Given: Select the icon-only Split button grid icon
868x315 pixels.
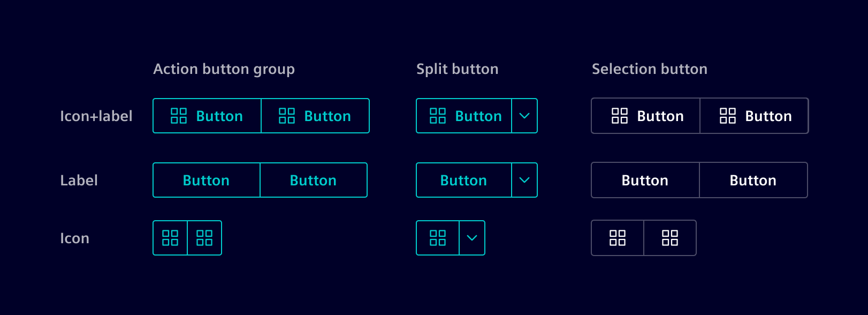Looking at the screenshot, I should [x=438, y=238].
